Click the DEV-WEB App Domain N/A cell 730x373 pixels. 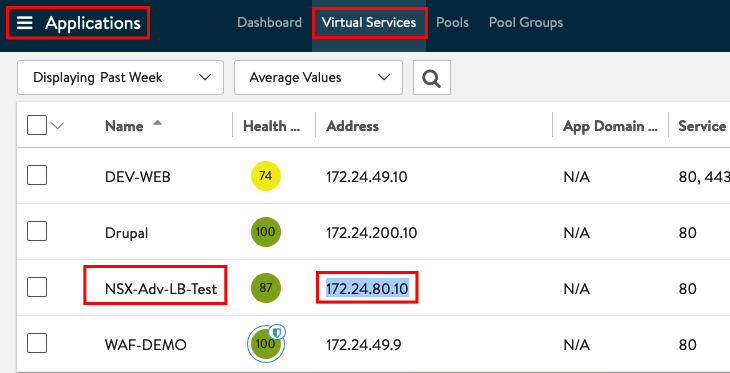(576, 177)
